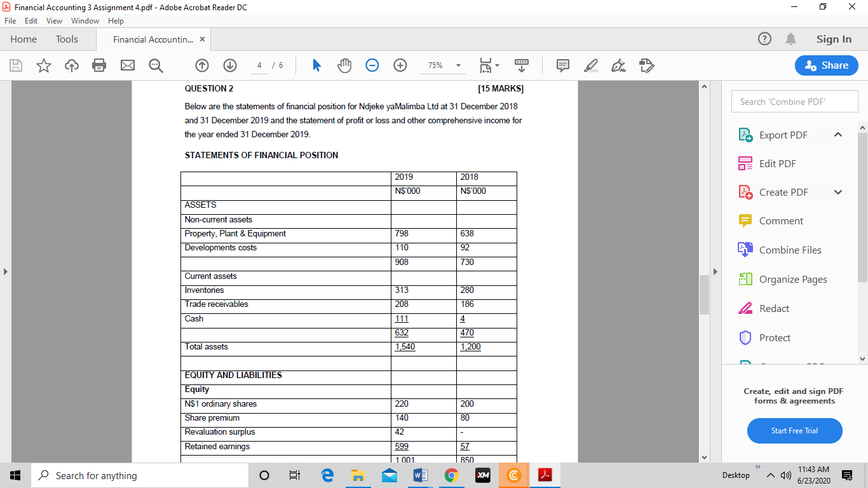Zoom out using the minus icon
The width and height of the screenshot is (868, 488).
pos(372,65)
